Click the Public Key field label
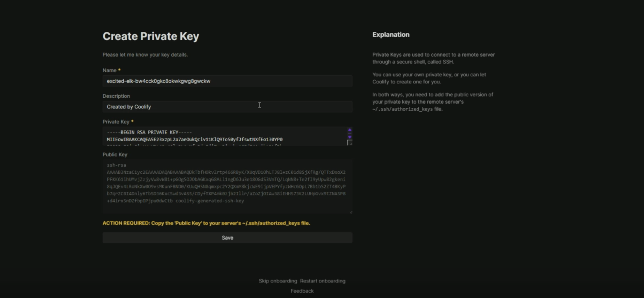 115,155
